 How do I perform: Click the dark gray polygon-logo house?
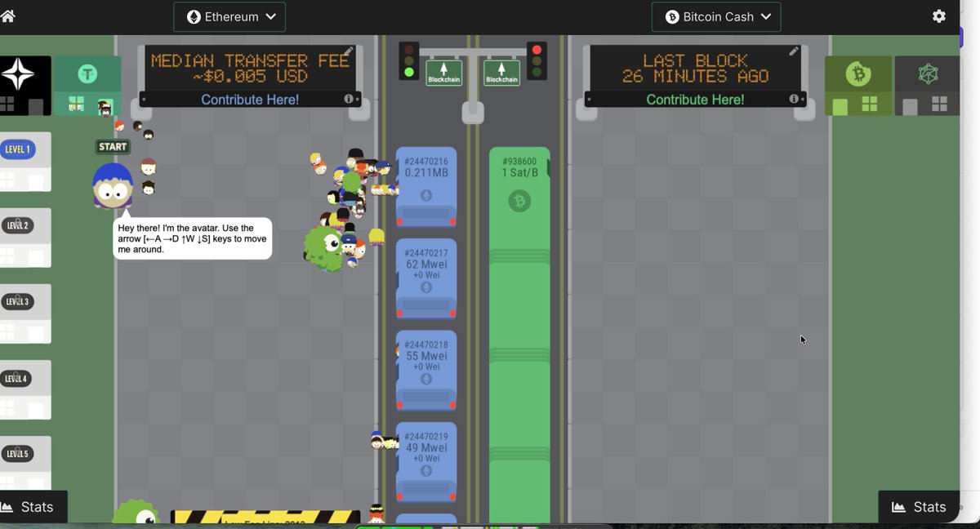coord(927,85)
